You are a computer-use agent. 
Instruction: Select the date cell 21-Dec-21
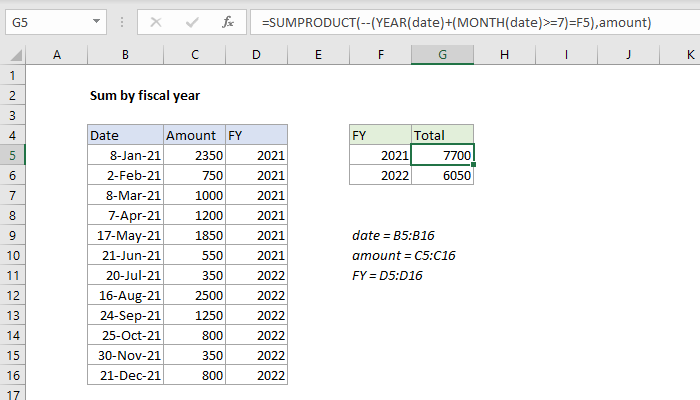click(x=125, y=375)
